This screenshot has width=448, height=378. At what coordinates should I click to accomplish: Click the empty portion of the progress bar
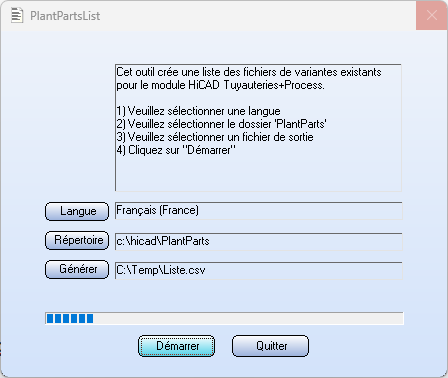pos(248,318)
